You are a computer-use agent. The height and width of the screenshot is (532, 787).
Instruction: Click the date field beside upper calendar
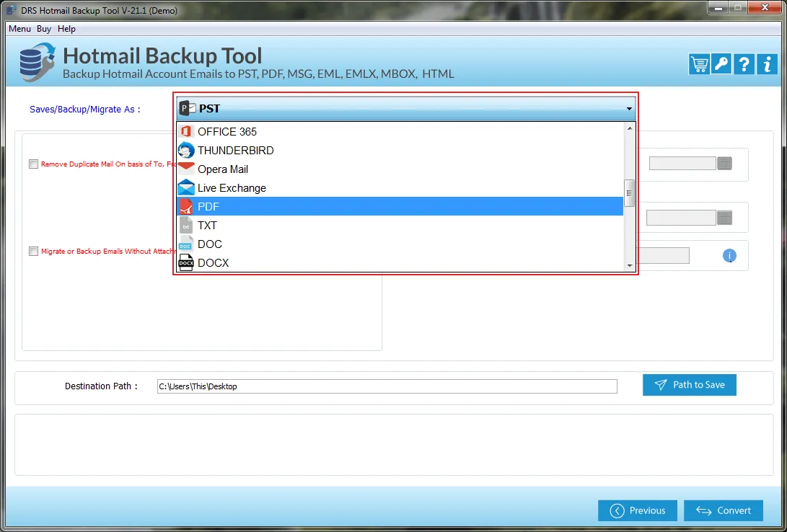click(682, 163)
